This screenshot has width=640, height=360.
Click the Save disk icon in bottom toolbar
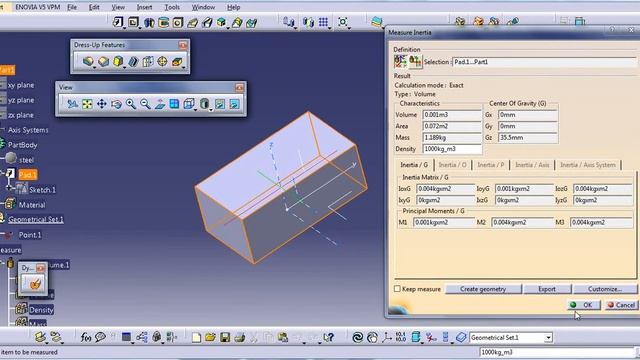225,337
